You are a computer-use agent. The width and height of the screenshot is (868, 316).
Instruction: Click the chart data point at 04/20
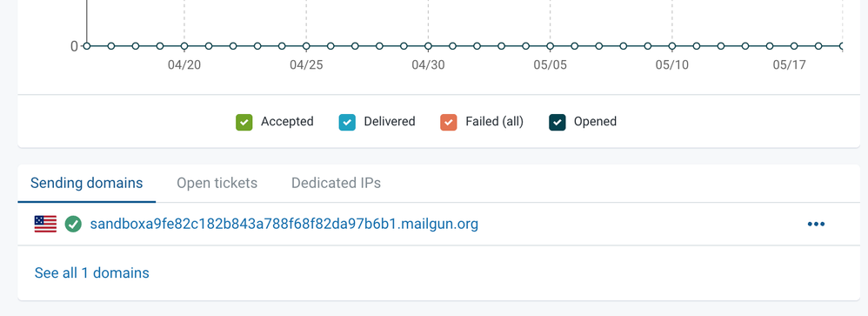tap(184, 46)
